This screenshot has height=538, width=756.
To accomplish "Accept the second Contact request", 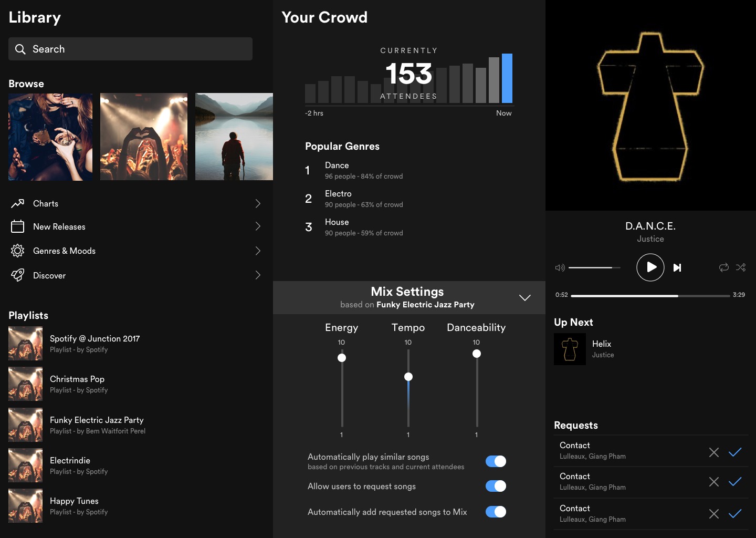I will point(735,481).
